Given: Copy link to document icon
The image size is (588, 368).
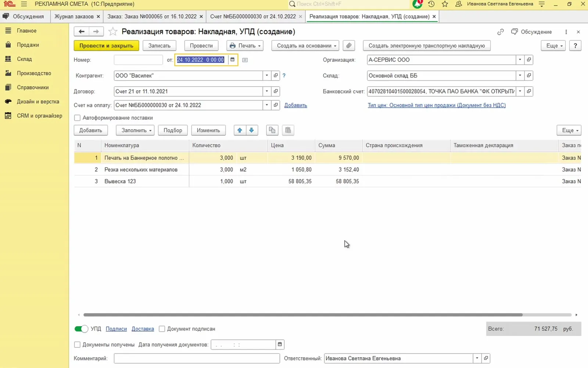Looking at the screenshot, I should 501,32.
